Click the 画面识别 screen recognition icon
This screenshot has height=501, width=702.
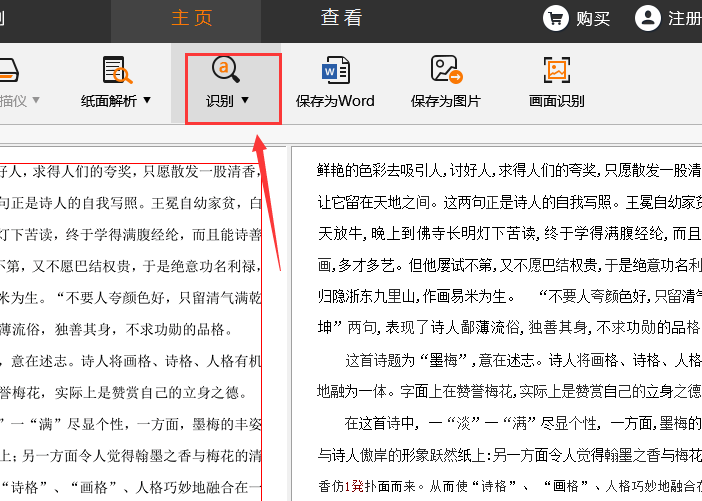556,70
